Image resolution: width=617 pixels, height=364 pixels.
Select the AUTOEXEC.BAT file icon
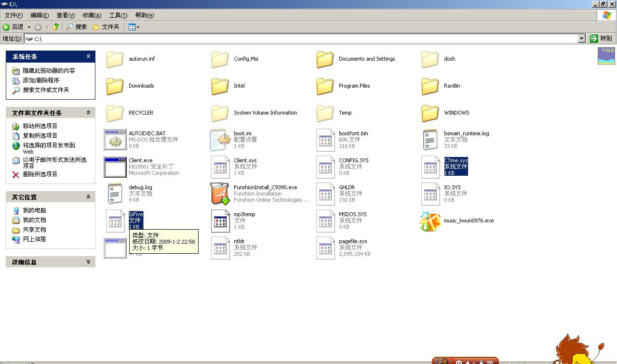[115, 140]
